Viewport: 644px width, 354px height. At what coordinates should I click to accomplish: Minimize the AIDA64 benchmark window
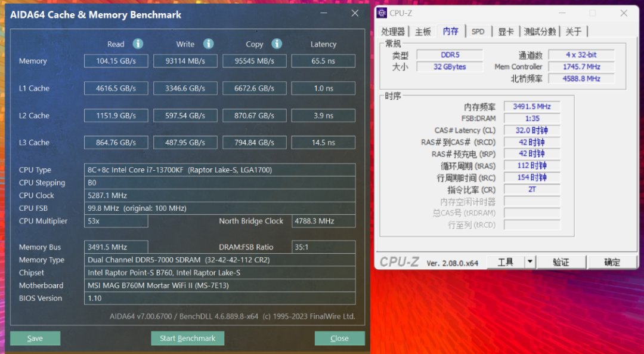pos(324,14)
